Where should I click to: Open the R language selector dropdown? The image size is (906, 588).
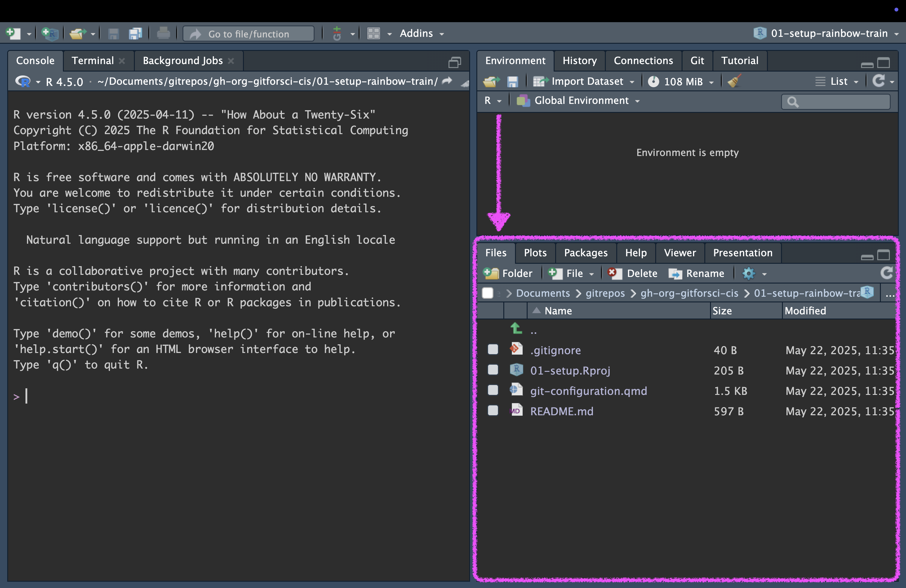click(x=493, y=100)
